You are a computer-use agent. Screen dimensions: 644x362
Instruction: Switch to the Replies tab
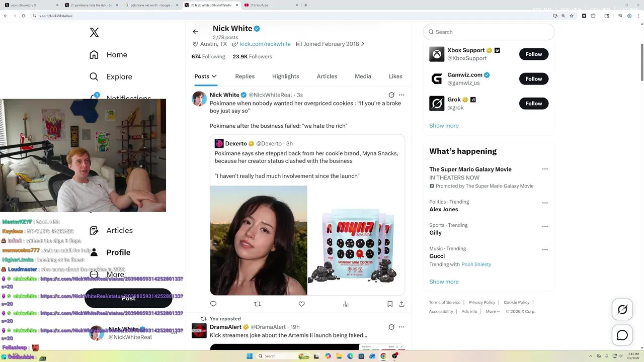[x=245, y=76]
